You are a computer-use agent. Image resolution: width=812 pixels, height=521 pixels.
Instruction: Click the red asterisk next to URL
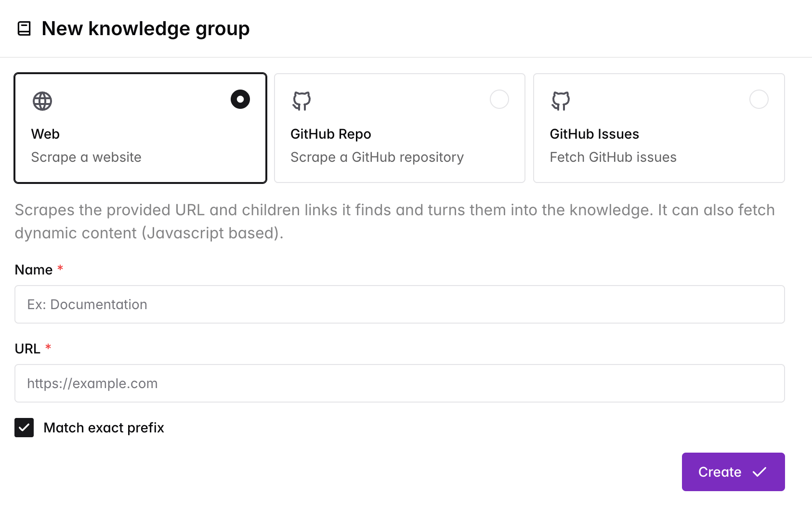pyautogui.click(x=48, y=348)
